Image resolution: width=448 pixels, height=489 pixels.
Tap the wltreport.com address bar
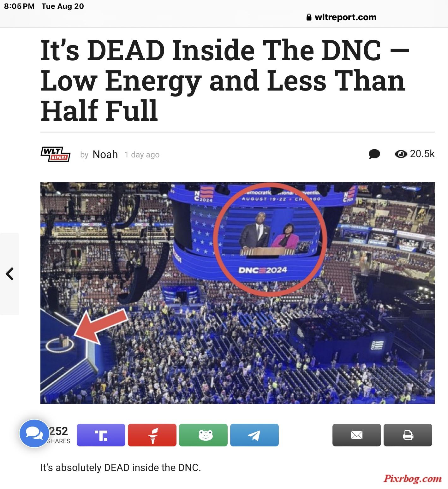click(x=342, y=17)
